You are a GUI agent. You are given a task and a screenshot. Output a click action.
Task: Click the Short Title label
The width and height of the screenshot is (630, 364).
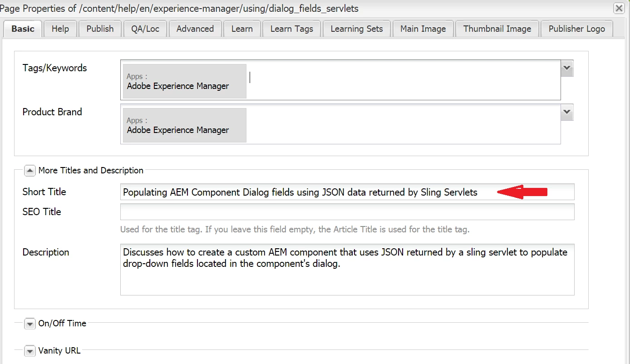[44, 192]
